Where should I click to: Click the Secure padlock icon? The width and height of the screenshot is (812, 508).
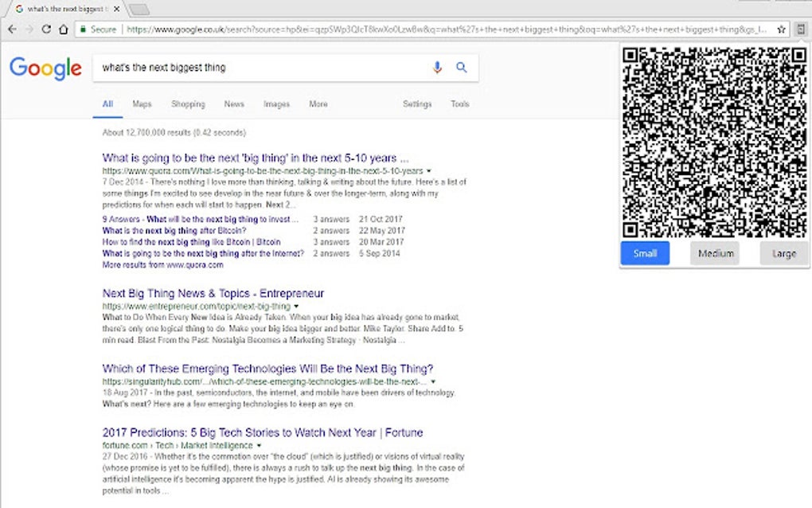coord(84,29)
